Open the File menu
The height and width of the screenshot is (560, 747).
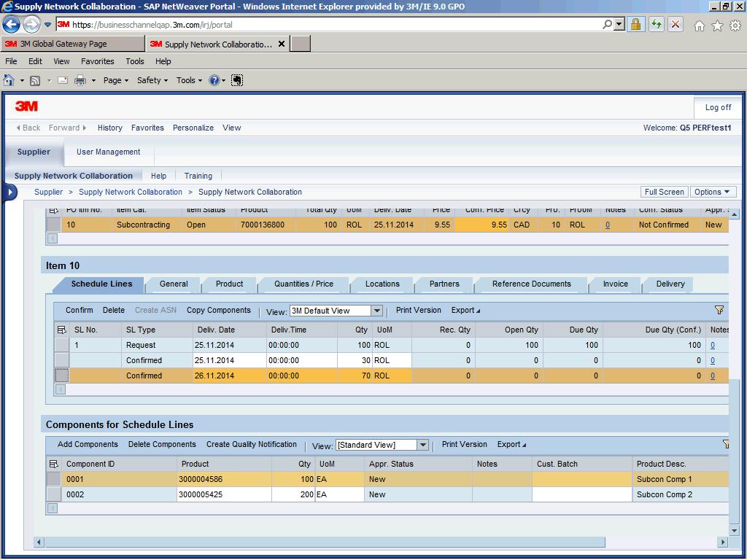pos(11,61)
